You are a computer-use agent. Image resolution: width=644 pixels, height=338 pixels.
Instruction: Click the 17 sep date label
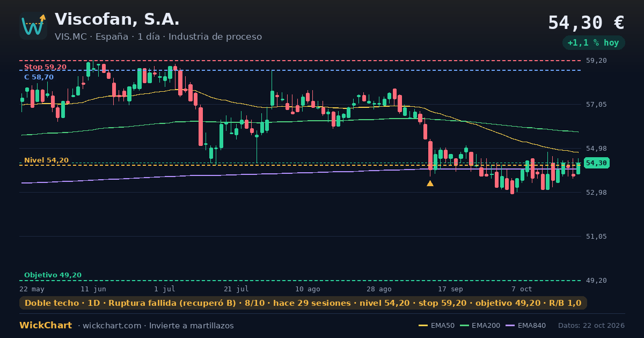tap(450, 289)
